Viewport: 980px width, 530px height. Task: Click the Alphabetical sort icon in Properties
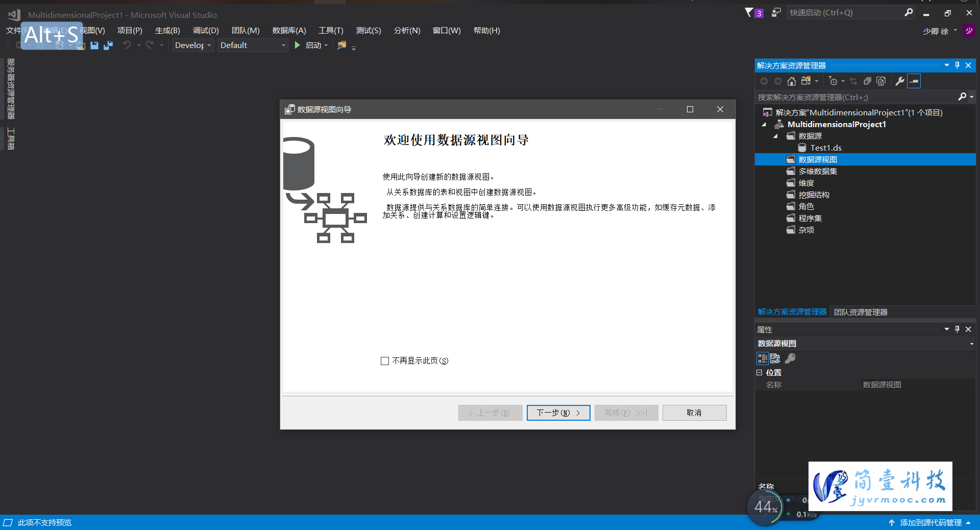775,358
